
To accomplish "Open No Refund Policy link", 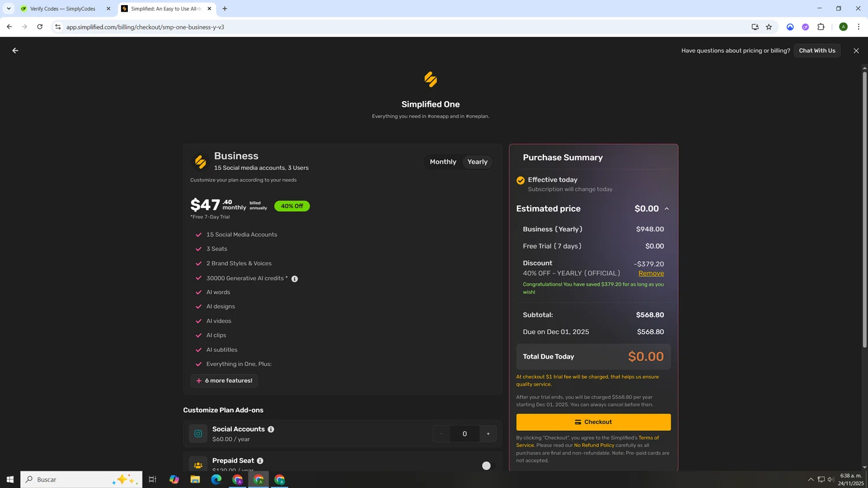I will tap(594, 445).
